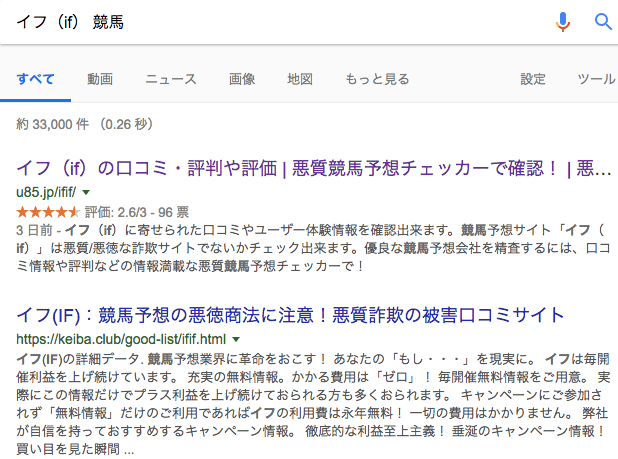
Task: Click the snippet starting イフ(IF)の詳細データ
Action: click(x=314, y=404)
